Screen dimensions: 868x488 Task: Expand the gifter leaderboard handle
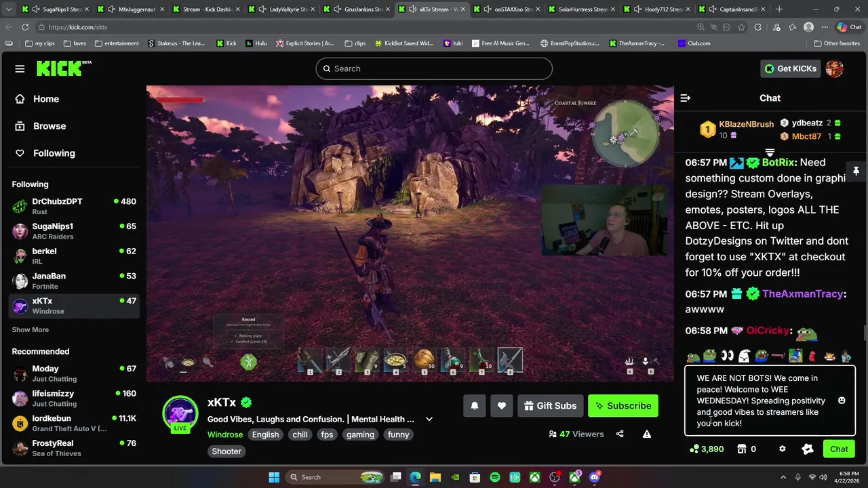tap(770, 152)
